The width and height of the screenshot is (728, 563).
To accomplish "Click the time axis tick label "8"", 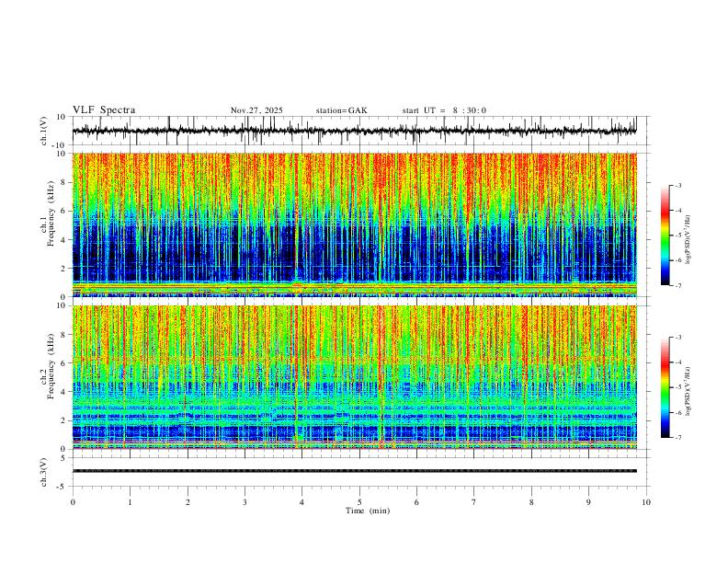I will tap(531, 502).
